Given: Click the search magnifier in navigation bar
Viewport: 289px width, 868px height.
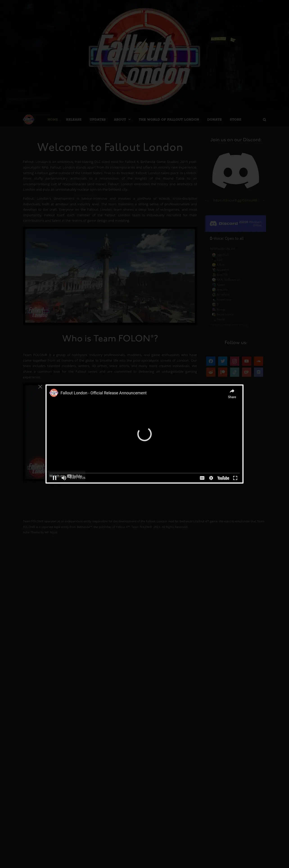Looking at the screenshot, I should point(264,120).
